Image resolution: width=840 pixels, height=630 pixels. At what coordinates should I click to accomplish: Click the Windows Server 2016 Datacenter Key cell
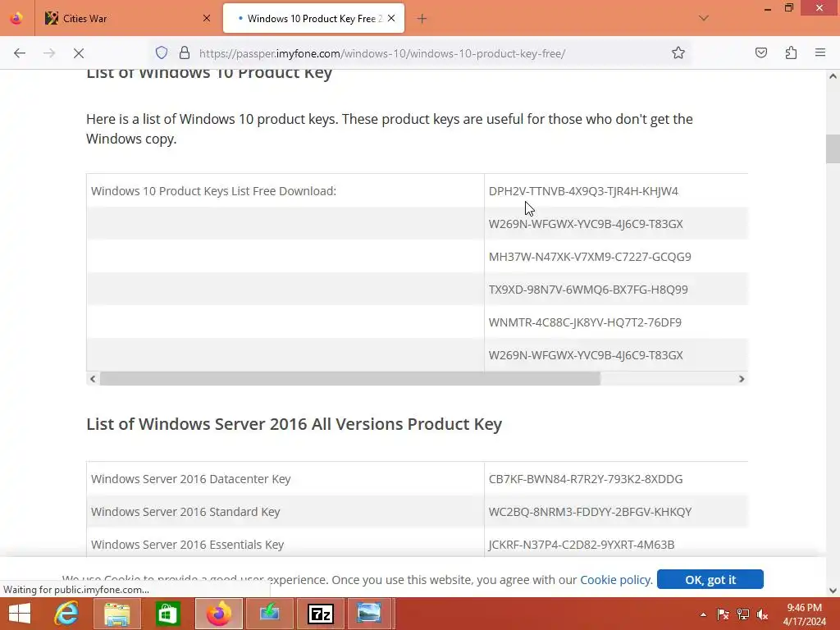click(285, 479)
